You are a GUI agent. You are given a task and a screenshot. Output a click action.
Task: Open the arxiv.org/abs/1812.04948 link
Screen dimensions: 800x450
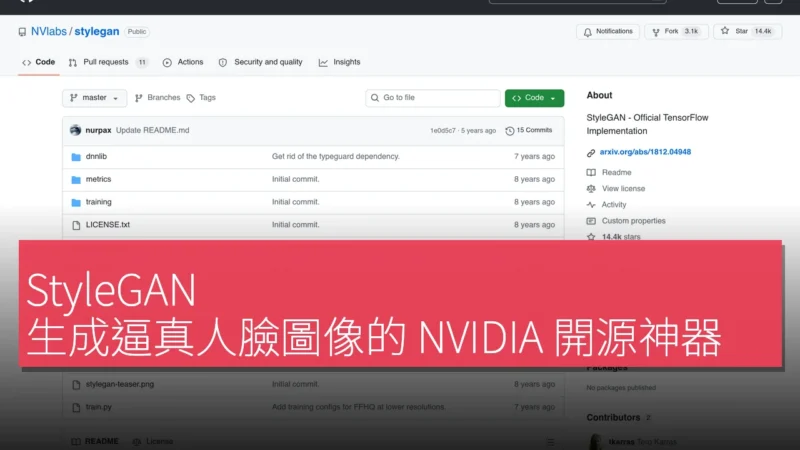pyautogui.click(x=645, y=152)
